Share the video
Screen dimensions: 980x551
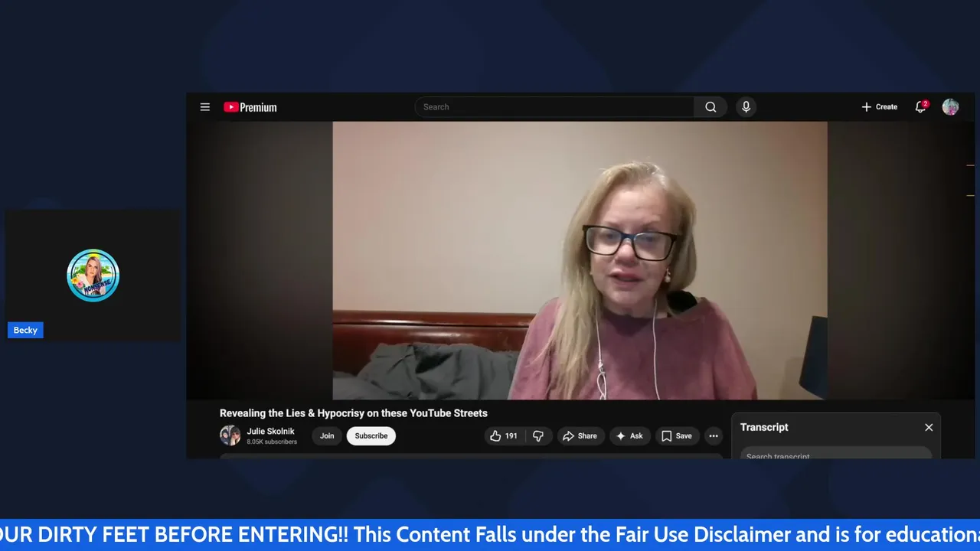[580, 435]
